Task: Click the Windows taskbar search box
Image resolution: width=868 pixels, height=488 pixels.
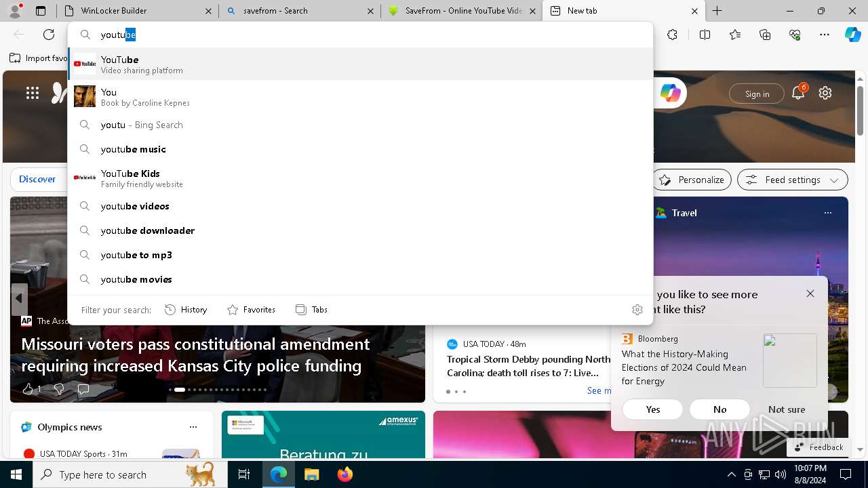Action: (130, 474)
